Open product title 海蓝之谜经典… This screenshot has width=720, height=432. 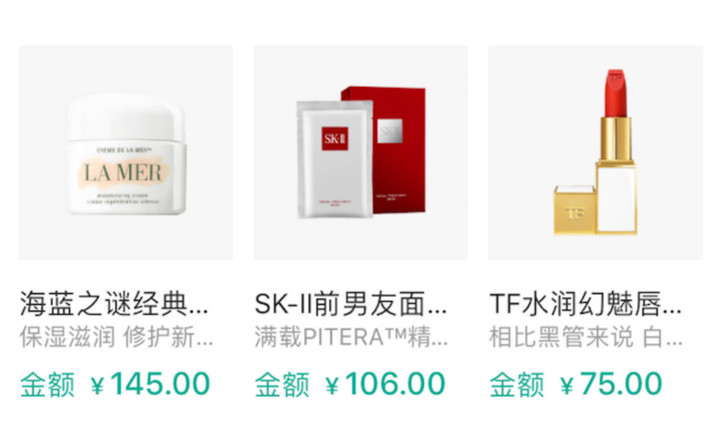114,304
